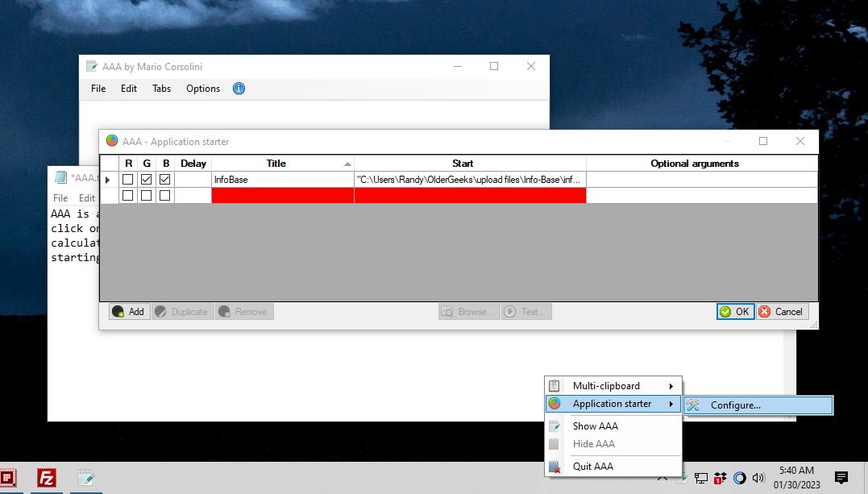The width and height of the screenshot is (868, 494).
Task: Click the Optional arguments cell for InfoBase
Action: click(701, 180)
